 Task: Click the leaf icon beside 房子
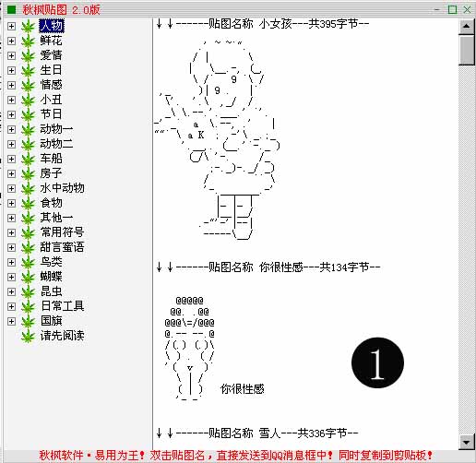coord(28,173)
